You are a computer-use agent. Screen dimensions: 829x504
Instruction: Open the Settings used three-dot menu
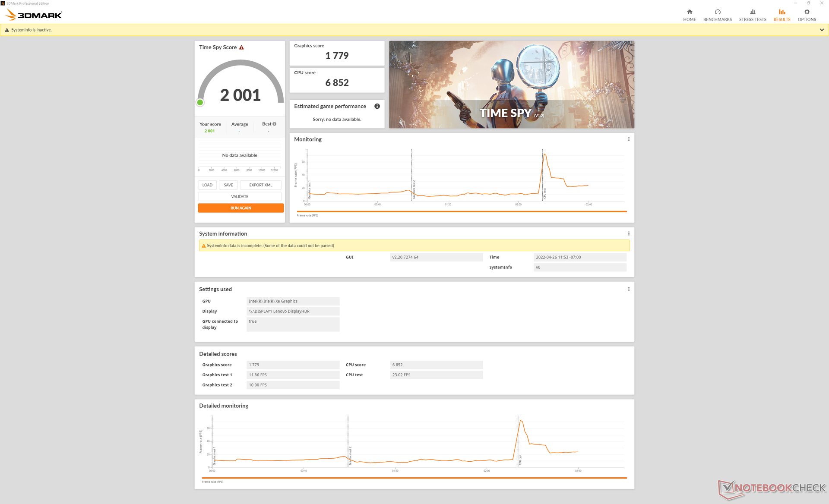[628, 289]
